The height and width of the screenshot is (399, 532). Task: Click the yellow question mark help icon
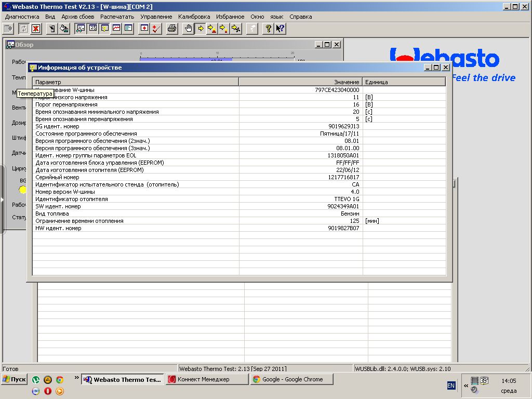click(268, 29)
